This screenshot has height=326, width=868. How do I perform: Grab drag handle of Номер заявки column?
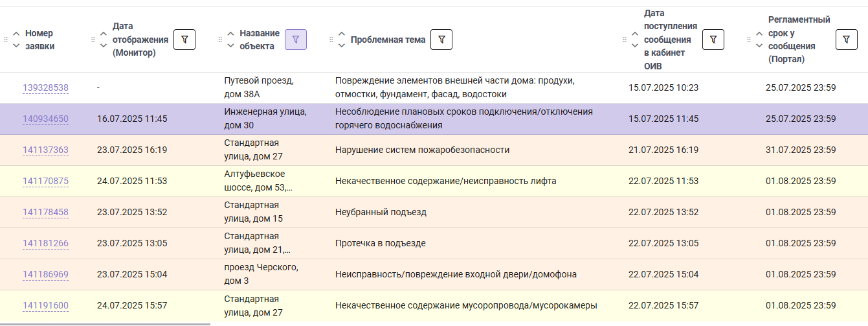click(x=6, y=40)
